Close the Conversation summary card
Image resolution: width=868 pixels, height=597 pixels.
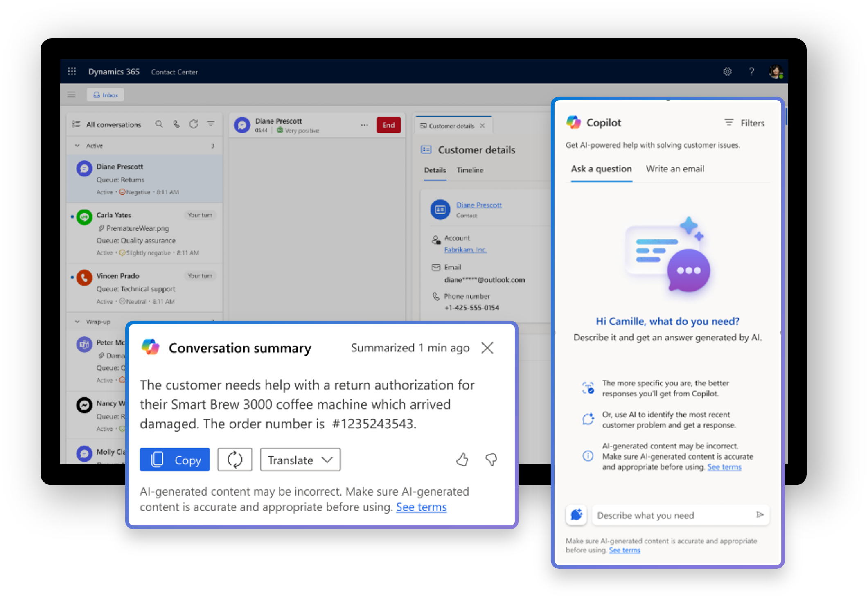(487, 348)
